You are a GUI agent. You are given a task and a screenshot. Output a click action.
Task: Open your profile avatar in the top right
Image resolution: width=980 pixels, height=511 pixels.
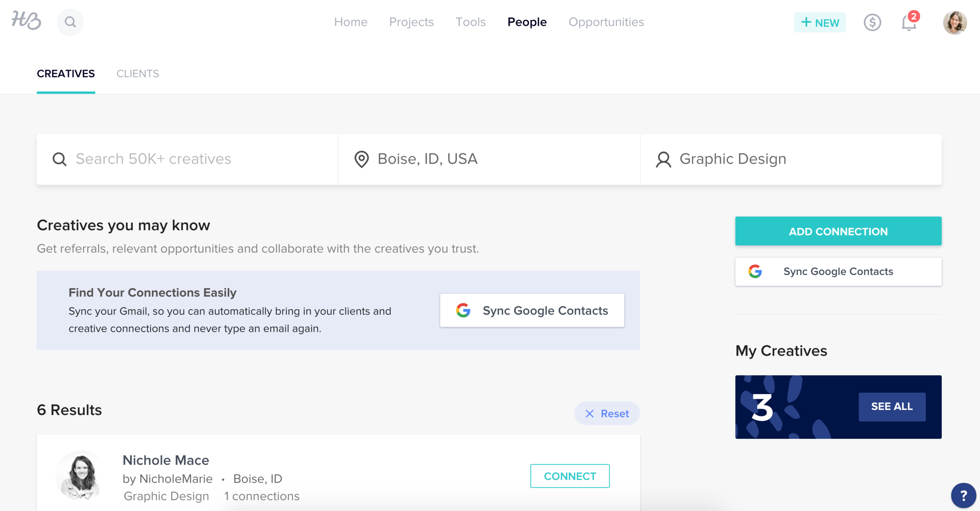point(955,22)
